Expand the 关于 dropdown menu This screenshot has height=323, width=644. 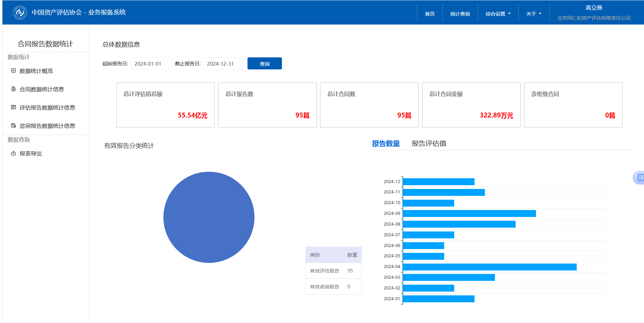point(534,14)
